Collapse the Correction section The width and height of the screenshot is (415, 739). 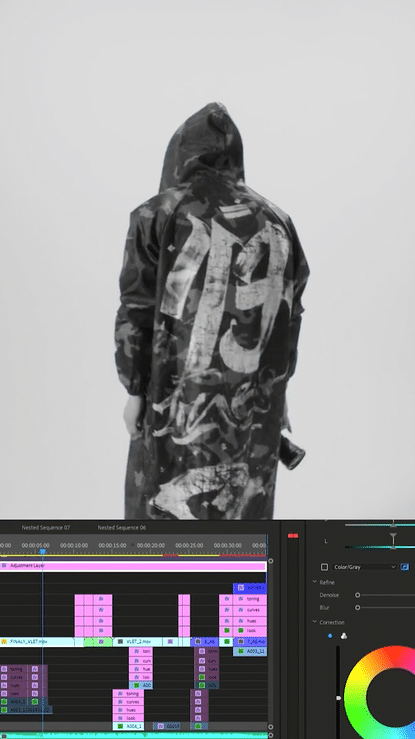pos(315,622)
